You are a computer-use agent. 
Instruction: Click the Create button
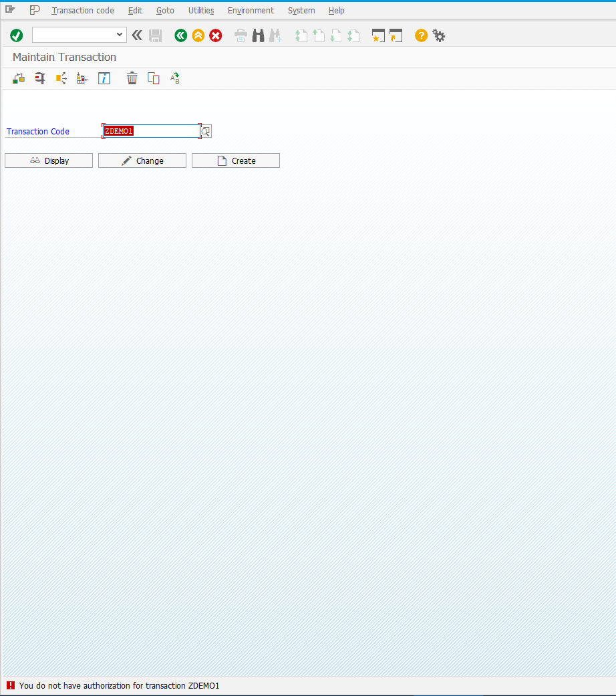click(236, 160)
